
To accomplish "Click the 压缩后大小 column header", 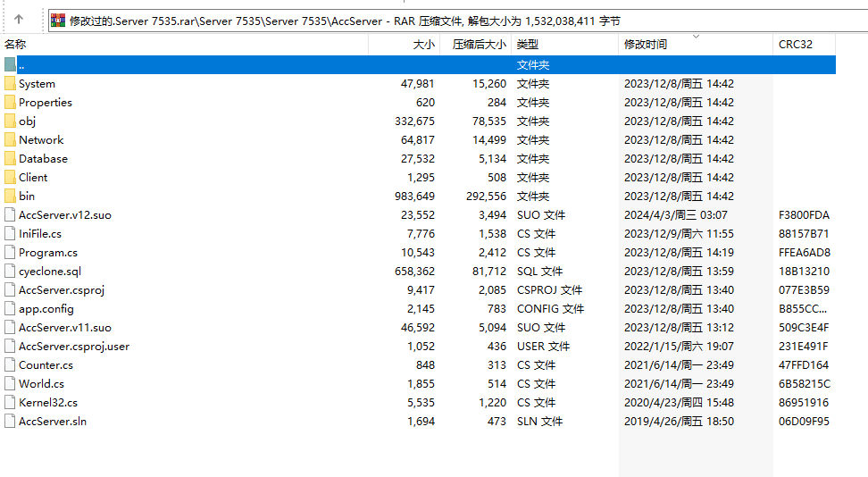I will point(479,45).
